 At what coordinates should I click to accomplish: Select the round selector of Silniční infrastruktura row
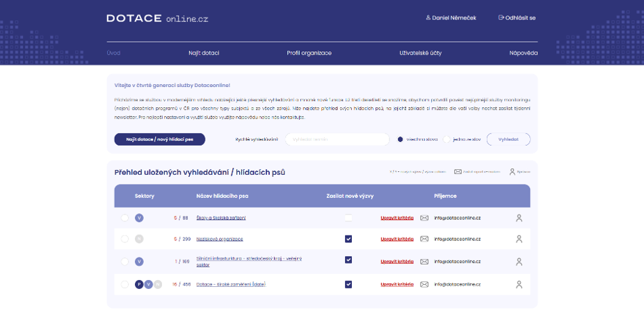coord(124,261)
